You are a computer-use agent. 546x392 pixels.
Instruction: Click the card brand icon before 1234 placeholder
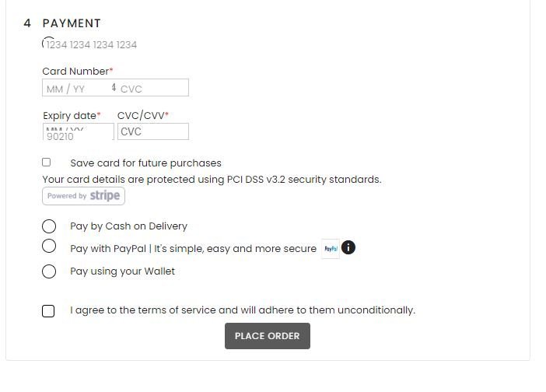click(45, 43)
